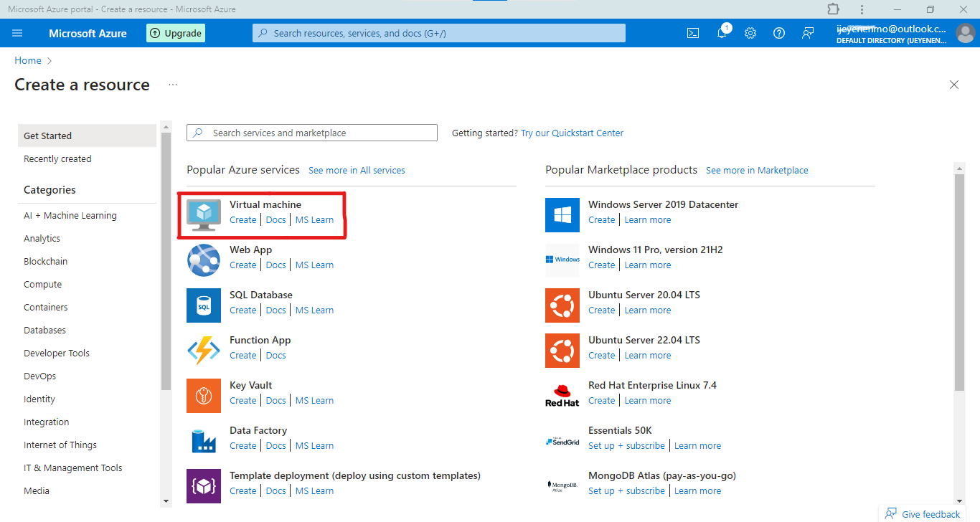Open the Internet of Things category
The width and height of the screenshot is (980, 522).
point(60,445)
